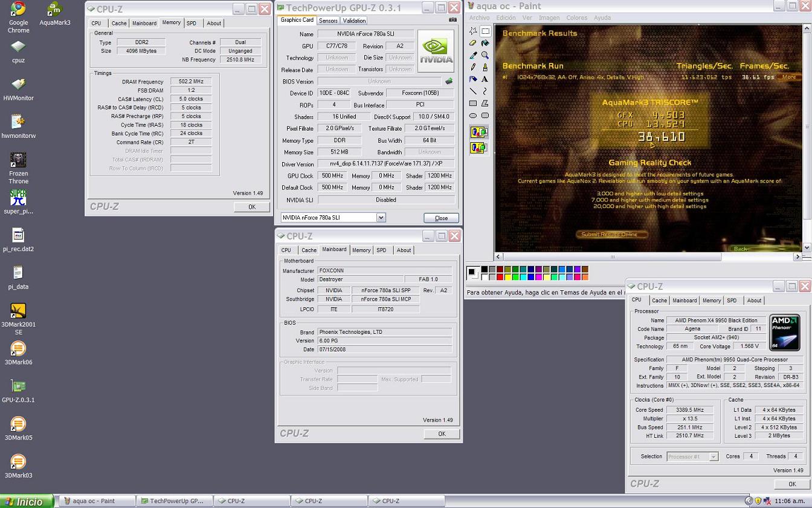812x508 pixels.
Task: Click the GPU-Z BIOS save chip icon
Action: tap(449, 81)
